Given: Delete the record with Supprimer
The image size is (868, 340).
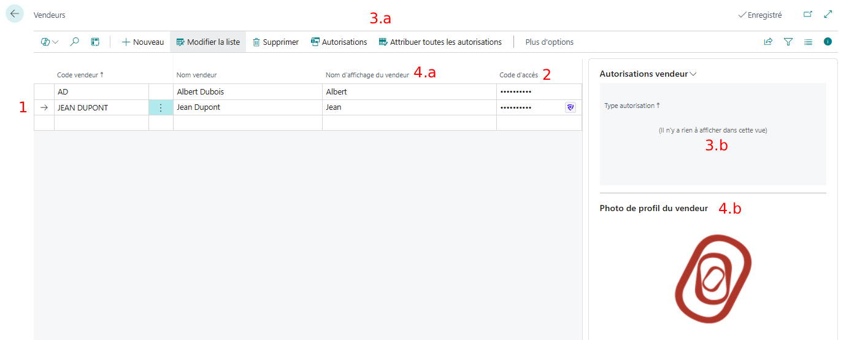Looking at the screenshot, I should point(276,42).
